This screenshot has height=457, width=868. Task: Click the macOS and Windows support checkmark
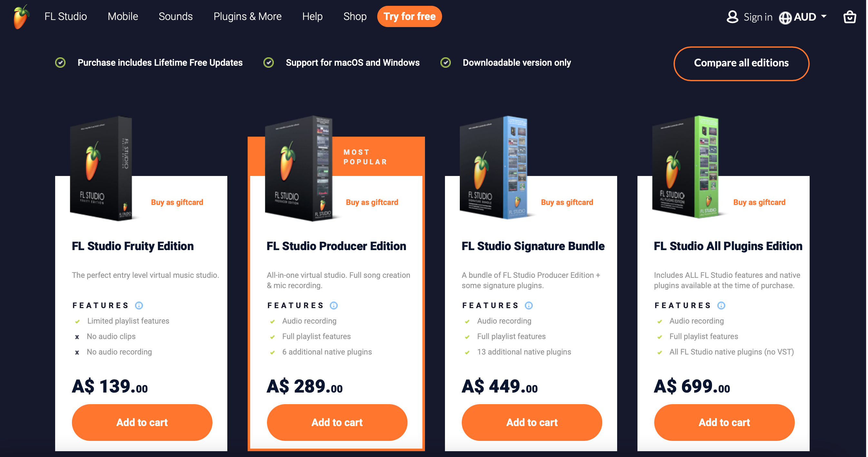point(268,63)
